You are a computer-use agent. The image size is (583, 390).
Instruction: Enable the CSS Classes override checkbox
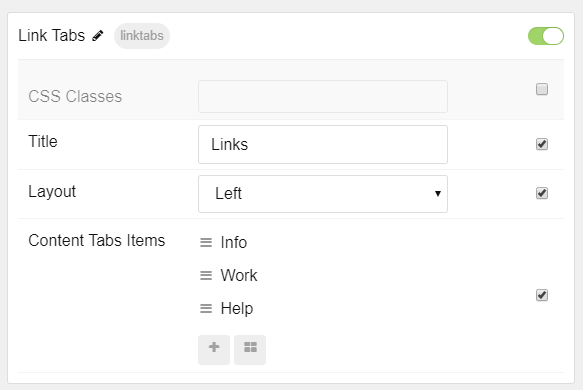(x=542, y=89)
